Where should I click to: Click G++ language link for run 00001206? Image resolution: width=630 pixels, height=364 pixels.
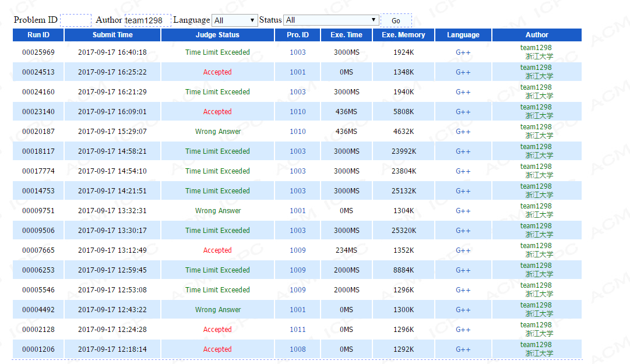[x=463, y=349]
